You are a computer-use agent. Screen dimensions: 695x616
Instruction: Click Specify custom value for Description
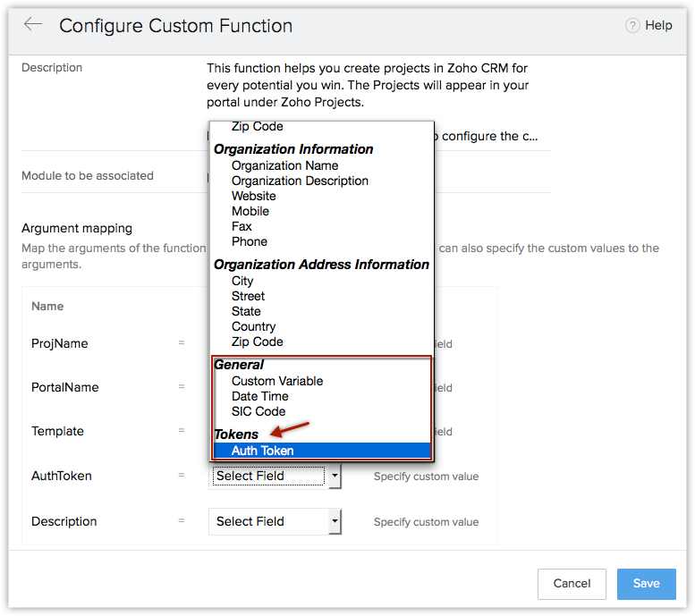point(426,522)
